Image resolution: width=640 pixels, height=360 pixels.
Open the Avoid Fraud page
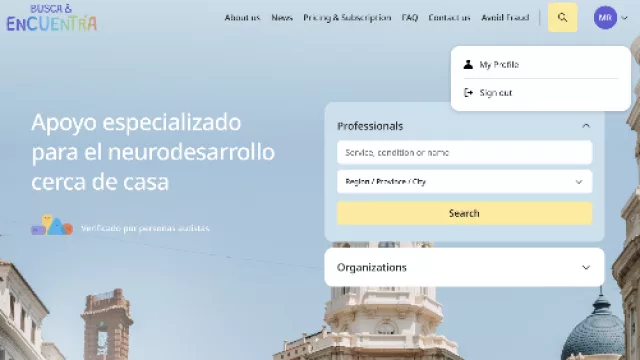click(505, 18)
